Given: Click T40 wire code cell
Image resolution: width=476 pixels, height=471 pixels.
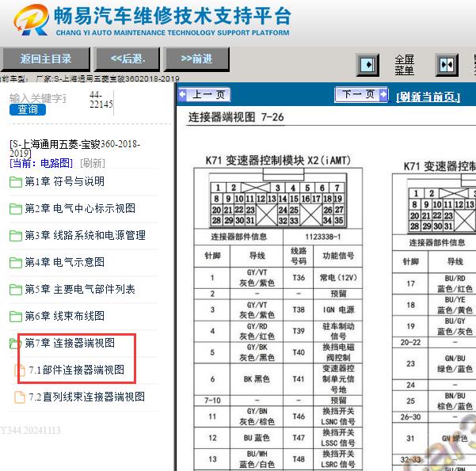Looking at the screenshot, I should (x=299, y=352).
